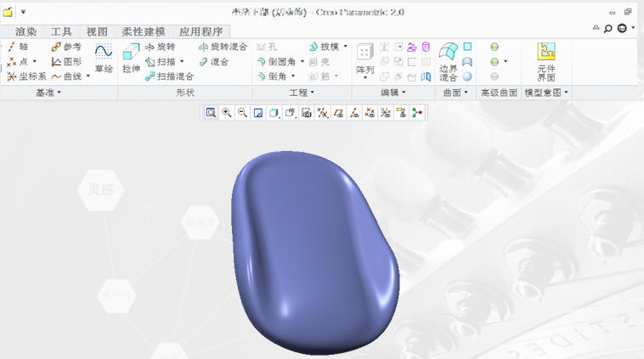The width and height of the screenshot is (644, 359).
Task: Select the 草绘 Sketch tool
Action: point(104,59)
